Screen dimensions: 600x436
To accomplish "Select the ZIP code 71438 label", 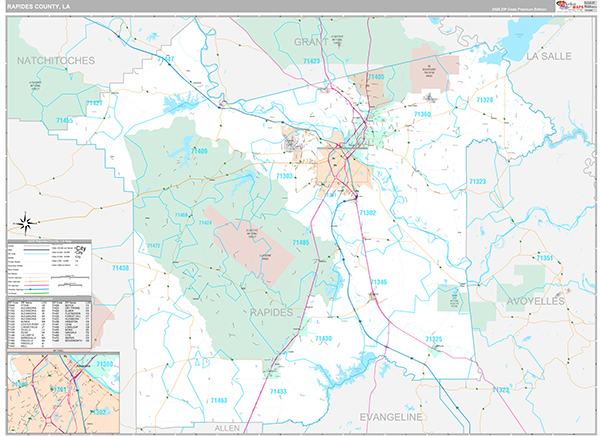I will [x=120, y=268].
